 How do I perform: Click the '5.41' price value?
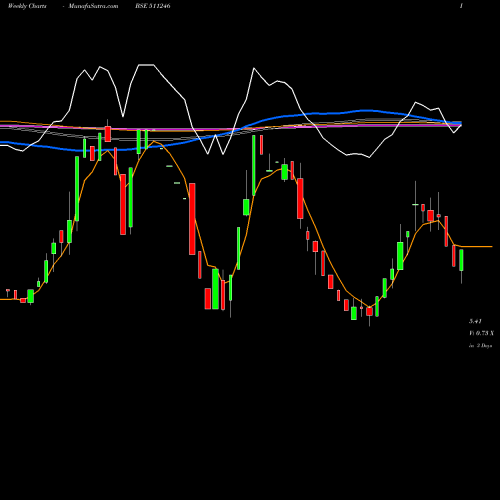(475, 321)
